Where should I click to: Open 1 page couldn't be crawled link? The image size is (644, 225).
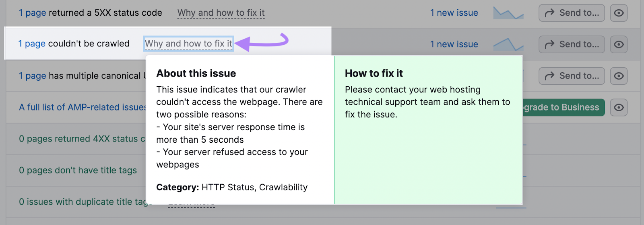[32, 44]
